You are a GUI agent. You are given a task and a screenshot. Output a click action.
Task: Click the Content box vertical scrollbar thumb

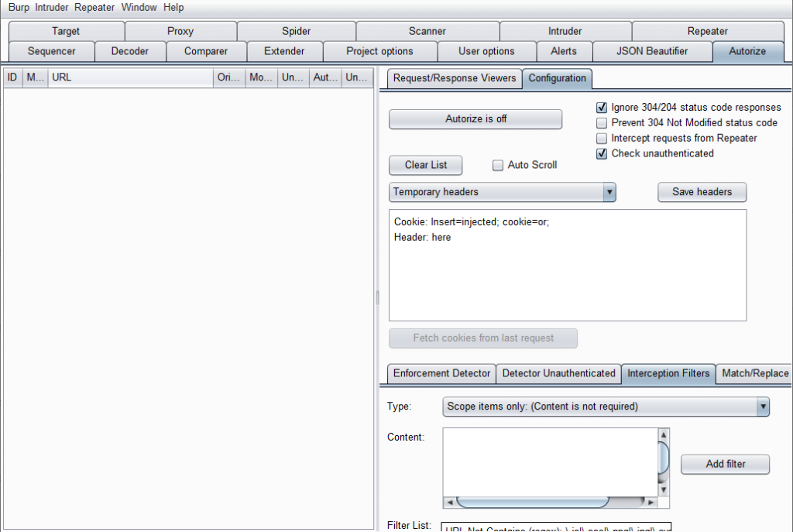point(664,458)
